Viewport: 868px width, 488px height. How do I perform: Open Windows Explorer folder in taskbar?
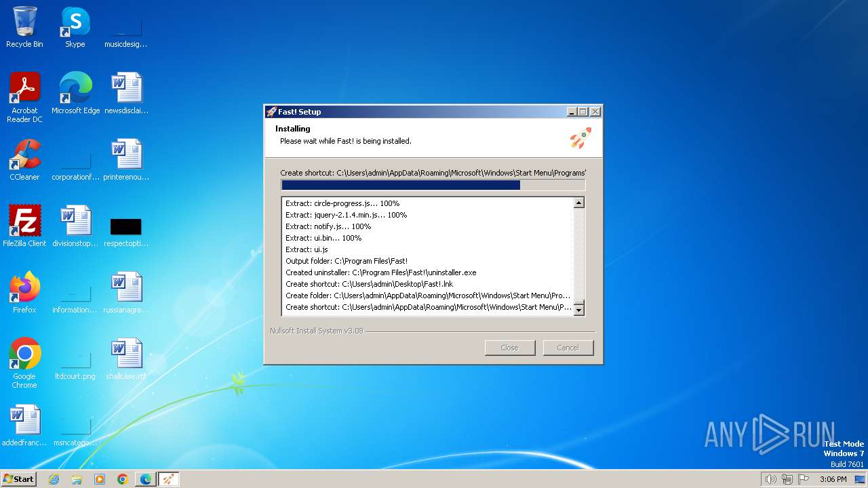[x=77, y=479]
